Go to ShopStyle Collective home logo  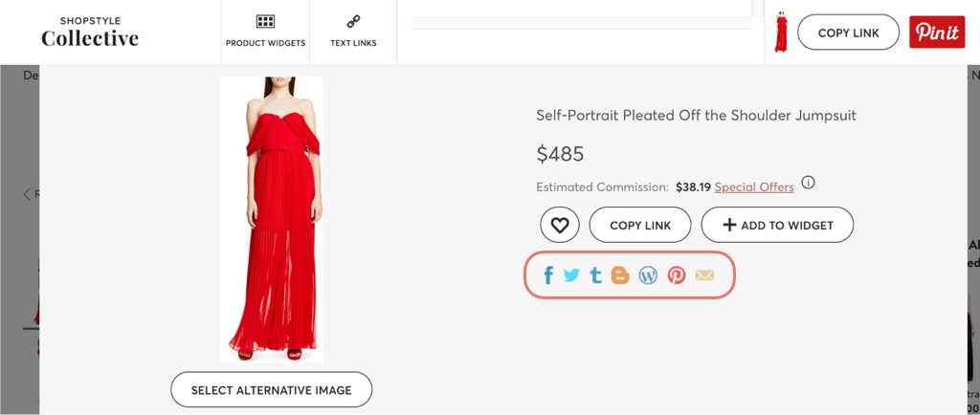(x=90, y=33)
